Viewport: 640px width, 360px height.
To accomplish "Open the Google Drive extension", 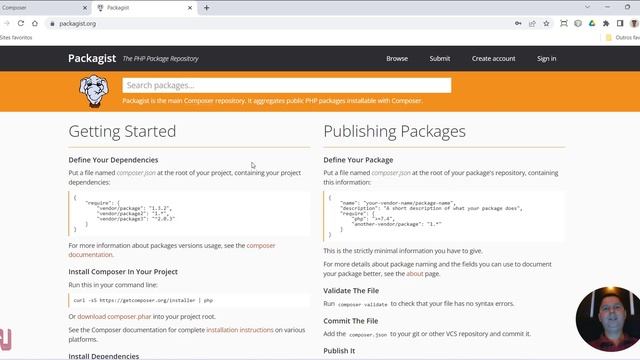I will point(592,24).
